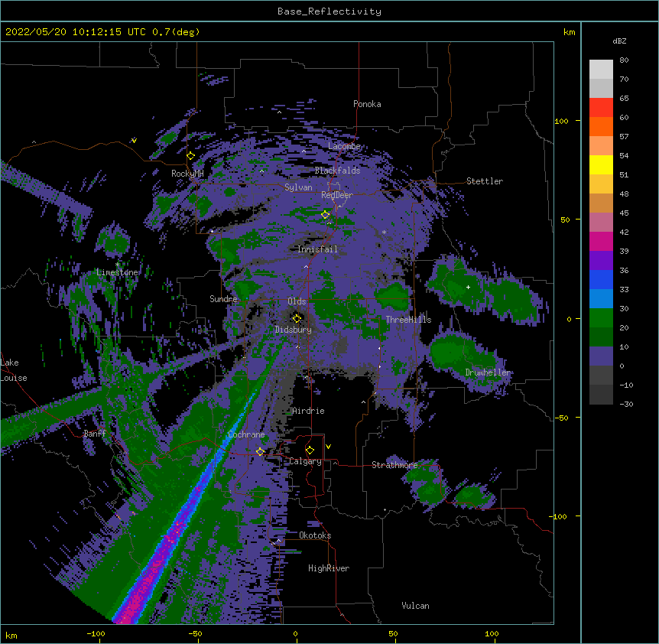Click the red 60-65 dBZ legend swatch
This screenshot has height=644, width=659.
[x=601, y=108]
